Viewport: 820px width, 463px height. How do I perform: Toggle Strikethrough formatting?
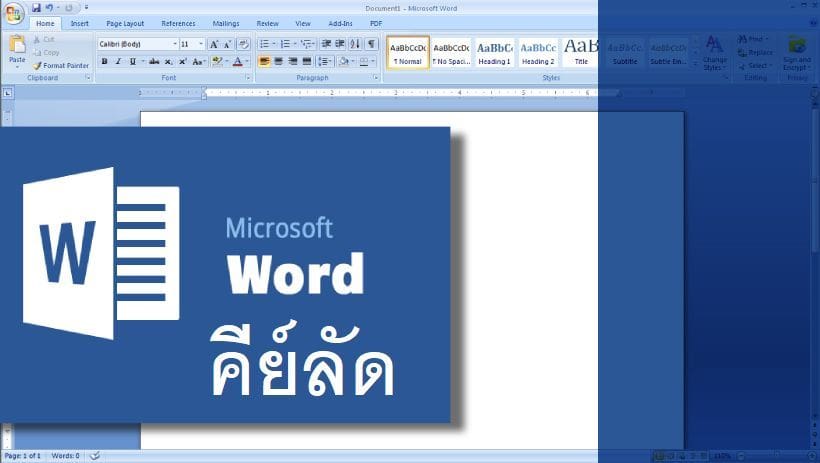coord(154,61)
